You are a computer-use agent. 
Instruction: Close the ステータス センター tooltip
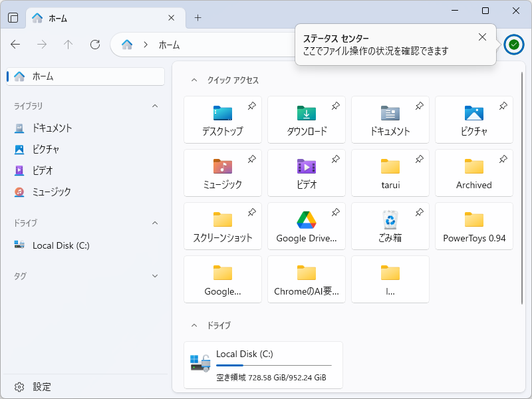(x=482, y=37)
